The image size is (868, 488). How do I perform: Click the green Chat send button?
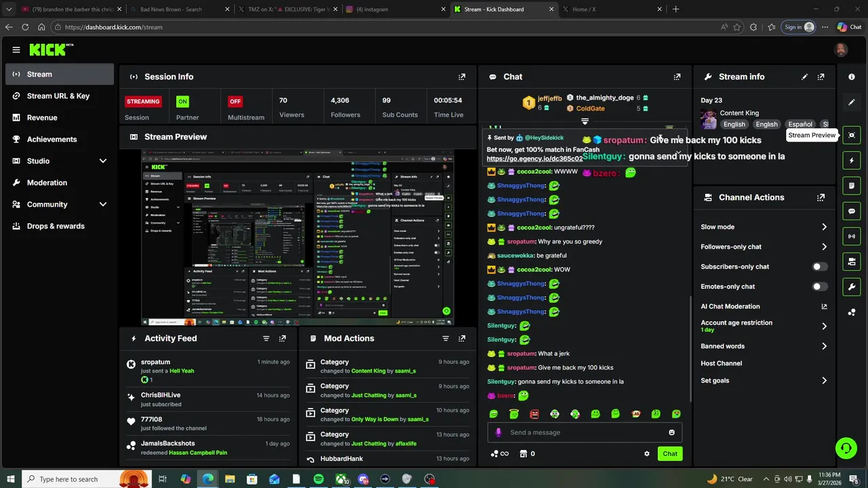(x=670, y=453)
